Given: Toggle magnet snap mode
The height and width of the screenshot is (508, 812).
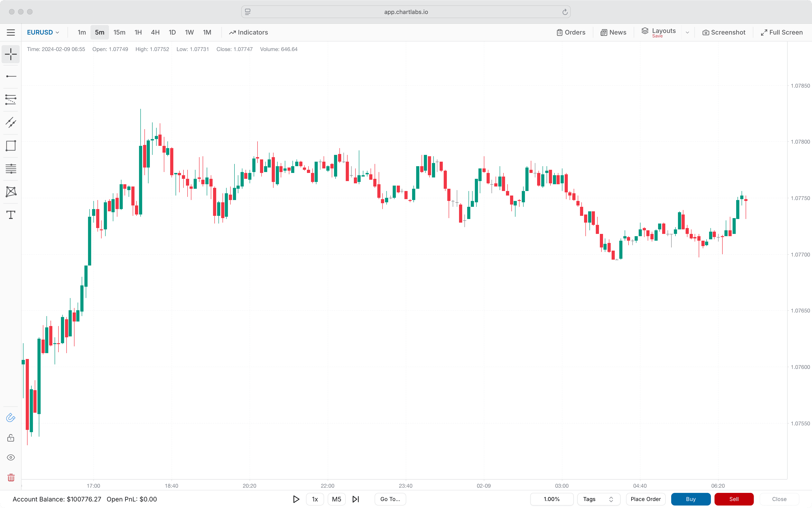Looking at the screenshot, I should pyautogui.click(x=11, y=418).
